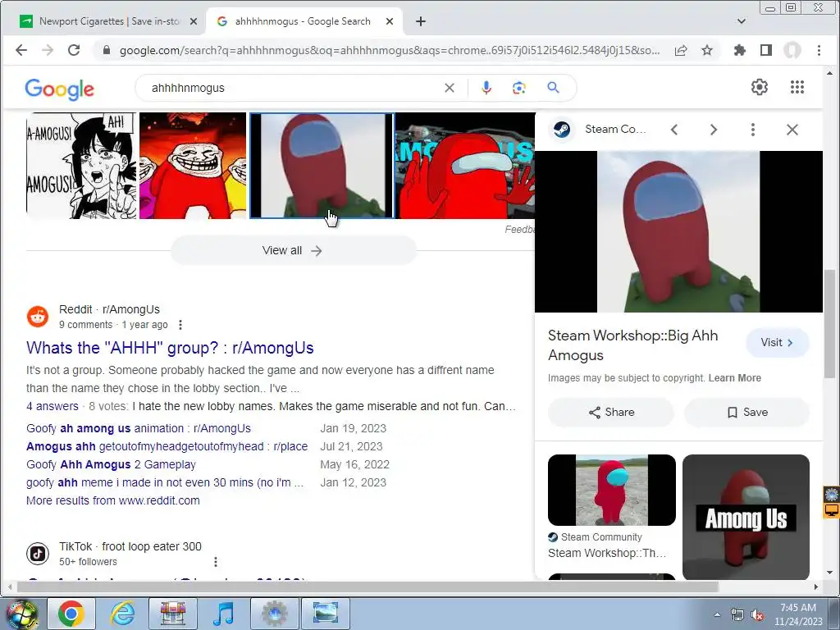Click the taskbar clock showing 7:45 AM

pyautogui.click(x=797, y=614)
